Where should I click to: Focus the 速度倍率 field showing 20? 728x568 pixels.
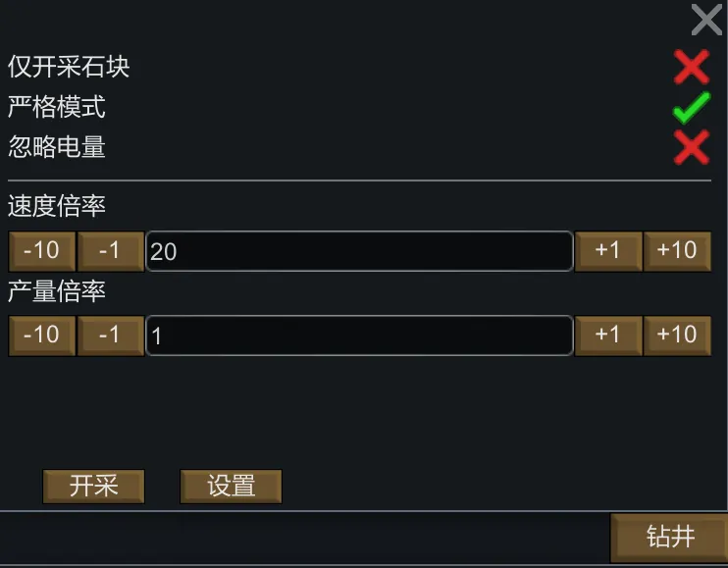click(x=359, y=251)
